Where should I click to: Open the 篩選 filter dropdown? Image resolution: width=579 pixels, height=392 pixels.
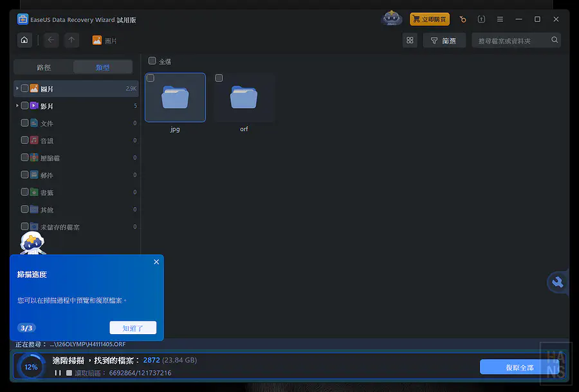pos(444,40)
